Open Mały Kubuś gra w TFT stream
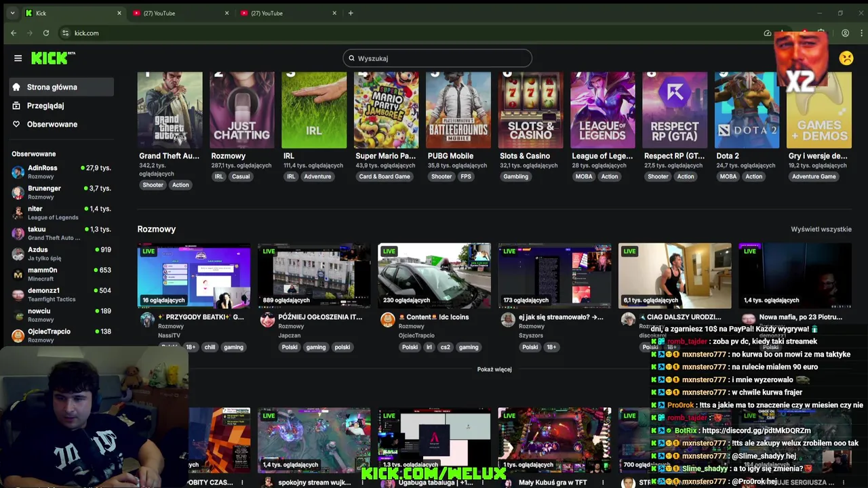The width and height of the screenshot is (868, 488). tap(555, 440)
